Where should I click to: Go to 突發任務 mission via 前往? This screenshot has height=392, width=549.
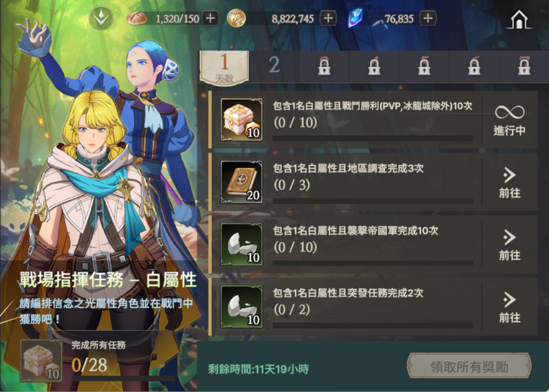(510, 306)
